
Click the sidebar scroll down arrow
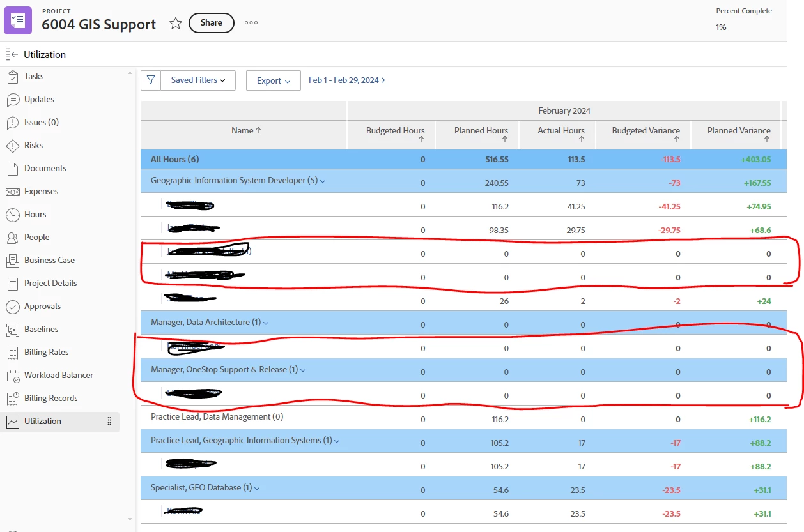coord(130,519)
